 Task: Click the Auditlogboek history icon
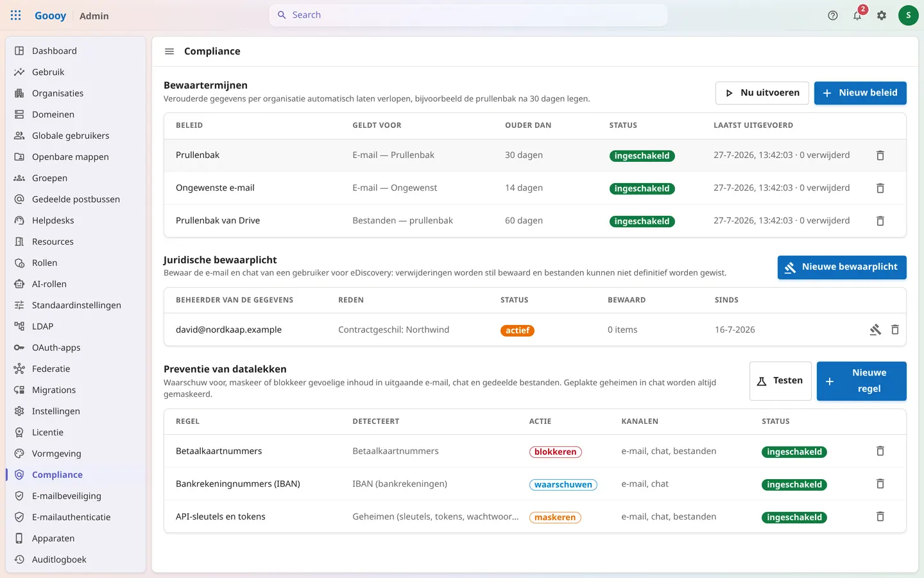click(x=19, y=559)
